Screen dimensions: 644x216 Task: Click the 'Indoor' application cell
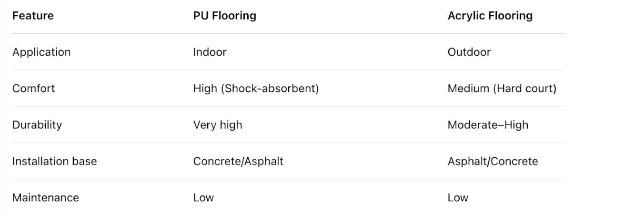point(210,52)
